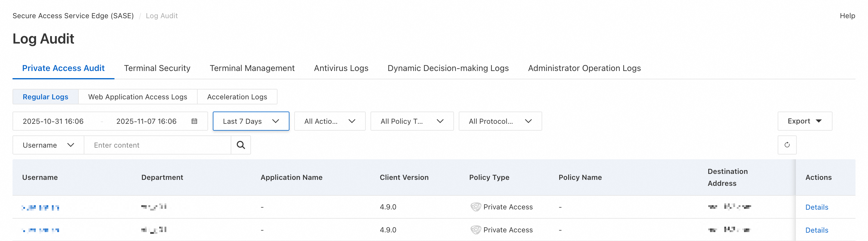
Task: Switch to the Terminal Security tab
Action: (x=157, y=68)
